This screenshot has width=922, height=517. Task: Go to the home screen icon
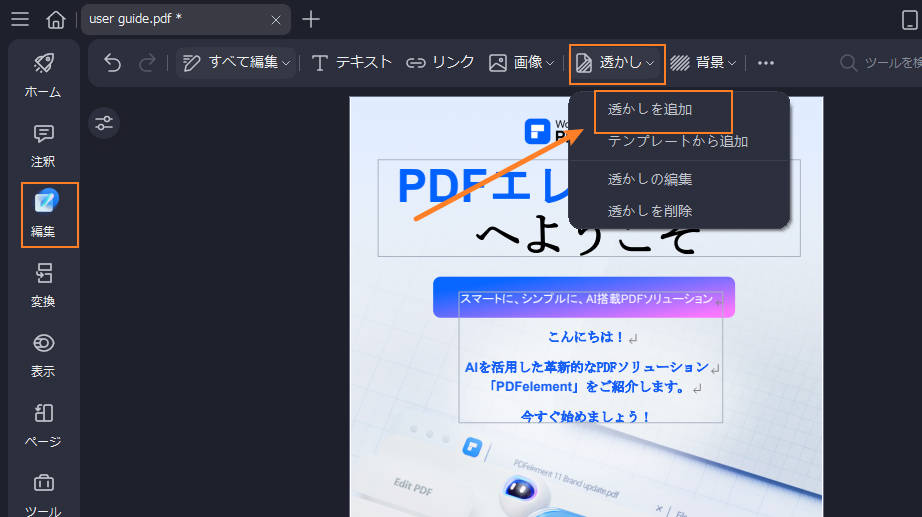click(x=56, y=19)
